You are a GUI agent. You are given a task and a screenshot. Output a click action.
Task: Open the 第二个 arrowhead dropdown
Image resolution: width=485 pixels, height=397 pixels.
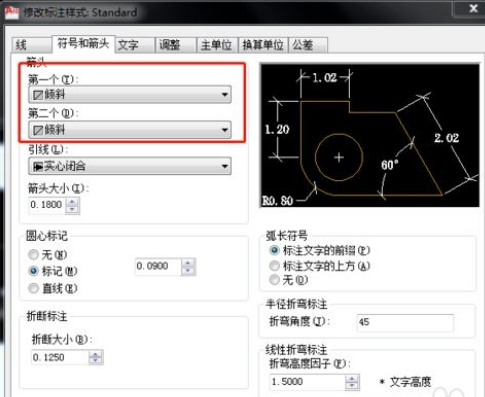[130, 130]
